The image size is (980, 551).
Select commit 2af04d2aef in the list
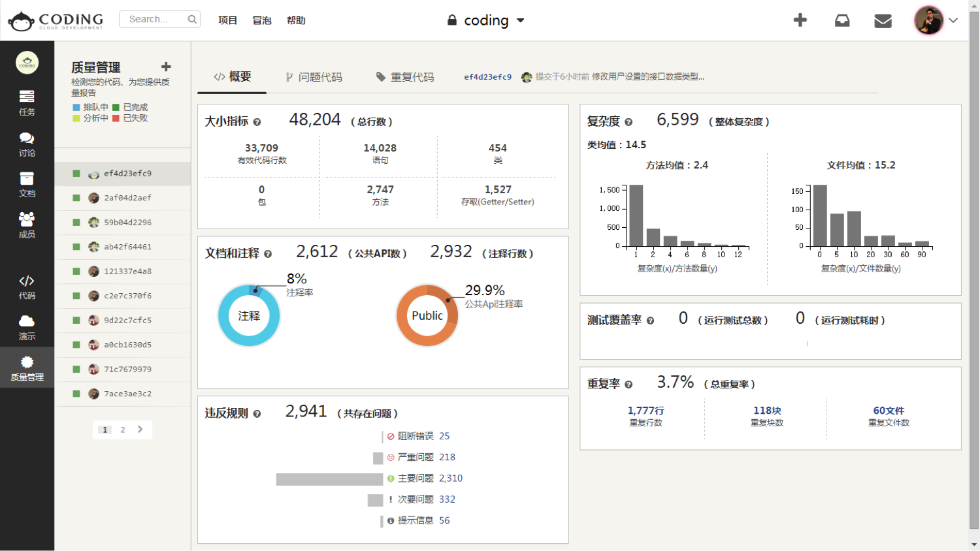click(x=127, y=198)
